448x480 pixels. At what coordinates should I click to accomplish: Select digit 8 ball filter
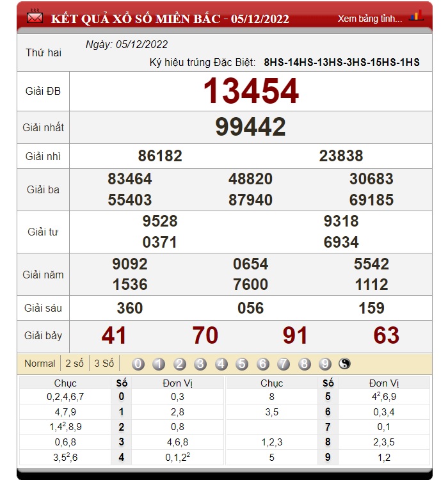pyautogui.click(x=304, y=364)
